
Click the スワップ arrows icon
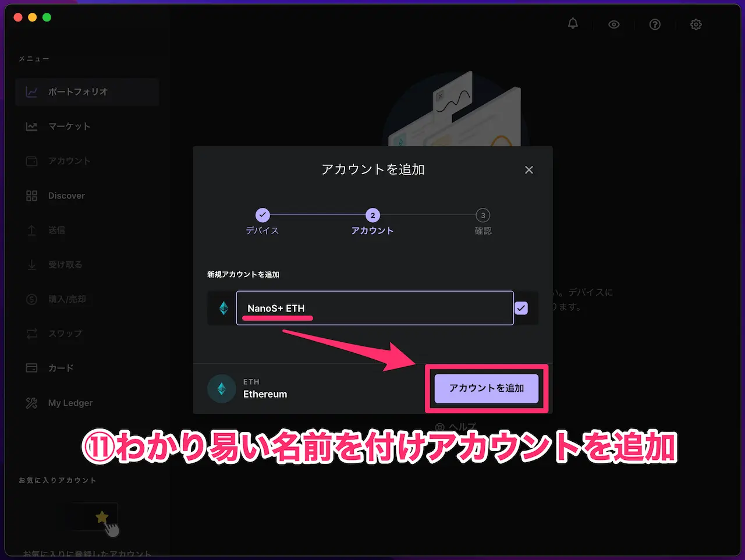32,334
